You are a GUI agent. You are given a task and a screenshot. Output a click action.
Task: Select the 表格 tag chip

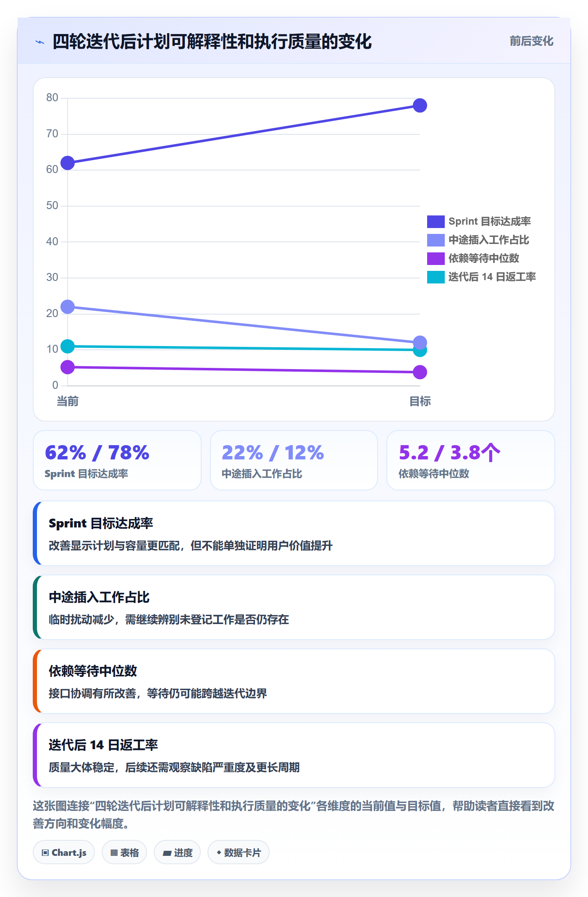point(124,852)
